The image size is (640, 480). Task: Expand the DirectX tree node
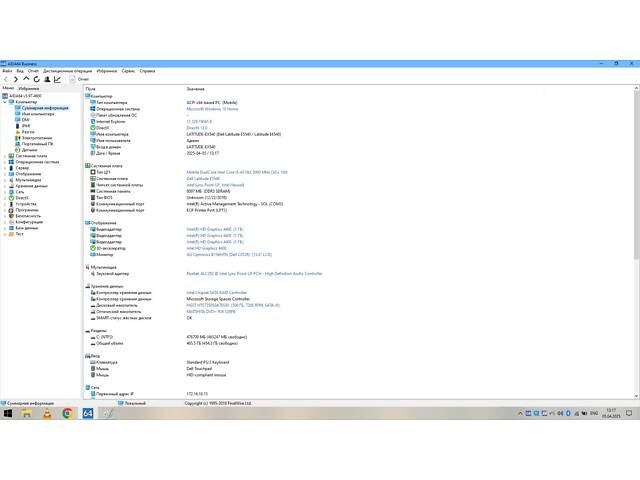[5, 198]
